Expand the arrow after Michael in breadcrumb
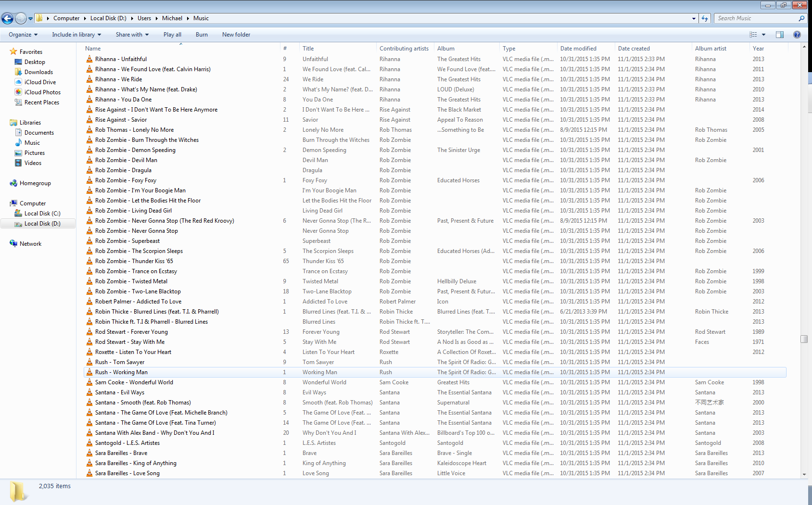This screenshot has width=812, height=505. pos(188,18)
